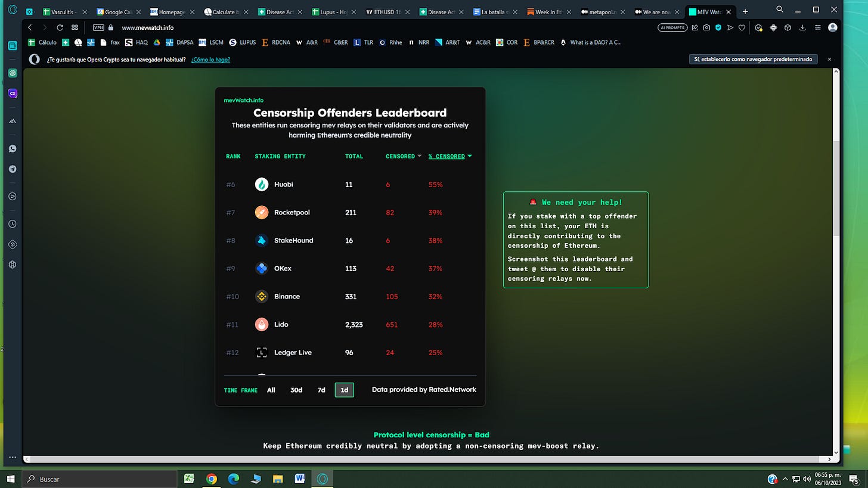
Task: Open the Windows Start menu
Action: point(11,479)
